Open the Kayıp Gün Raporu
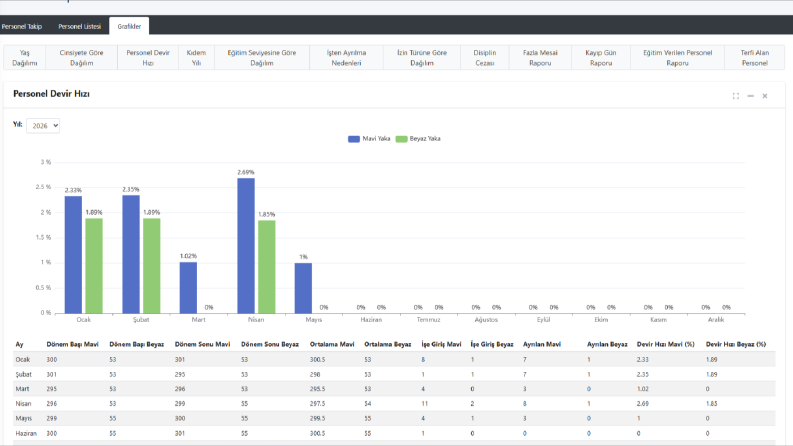The image size is (793, 446). (601, 58)
